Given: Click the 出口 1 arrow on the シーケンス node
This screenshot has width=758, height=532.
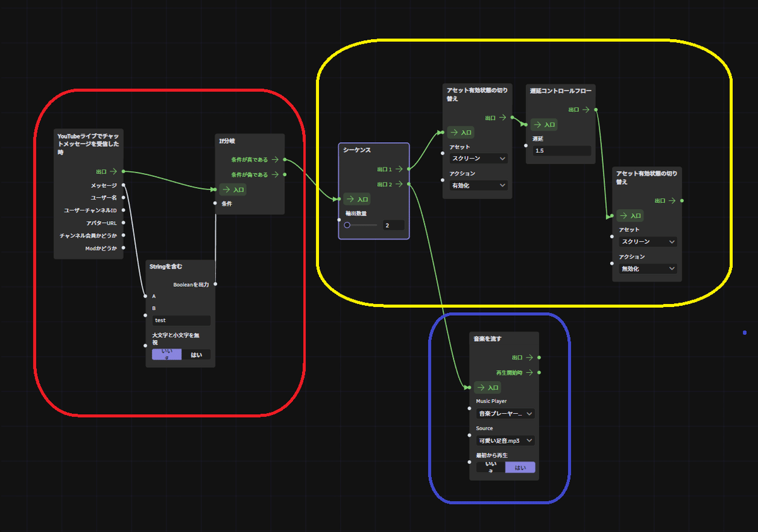Looking at the screenshot, I should [x=399, y=169].
